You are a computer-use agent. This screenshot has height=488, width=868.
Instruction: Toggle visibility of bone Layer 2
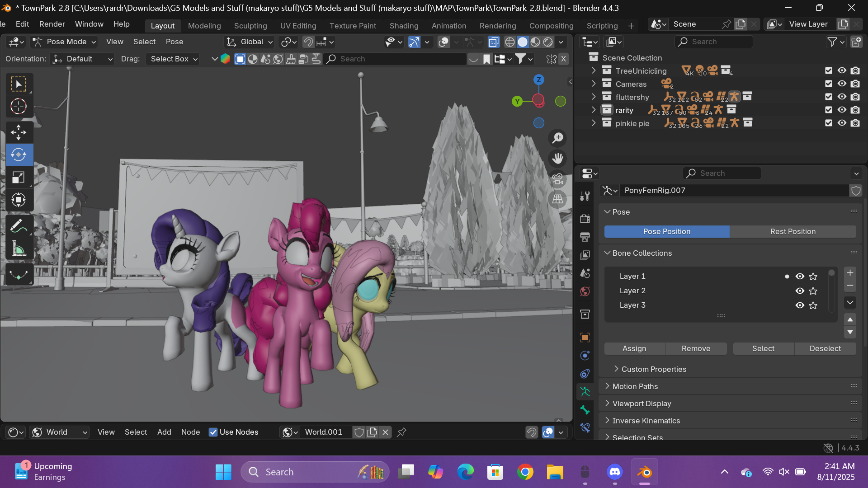pos(800,291)
